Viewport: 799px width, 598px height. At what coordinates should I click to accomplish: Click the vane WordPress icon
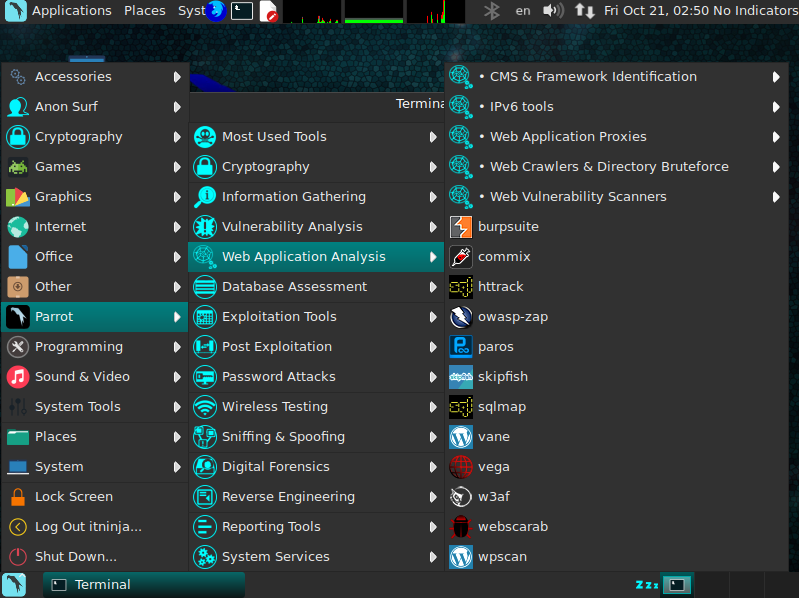461,437
